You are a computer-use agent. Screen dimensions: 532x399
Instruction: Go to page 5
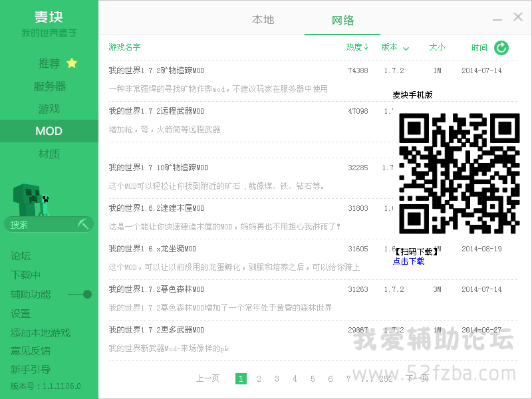313,378
